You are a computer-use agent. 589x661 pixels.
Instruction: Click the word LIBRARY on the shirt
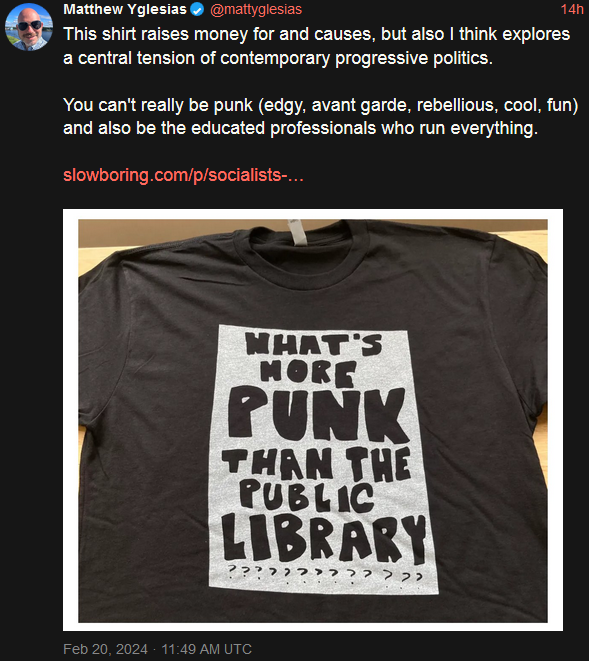[x=324, y=539]
